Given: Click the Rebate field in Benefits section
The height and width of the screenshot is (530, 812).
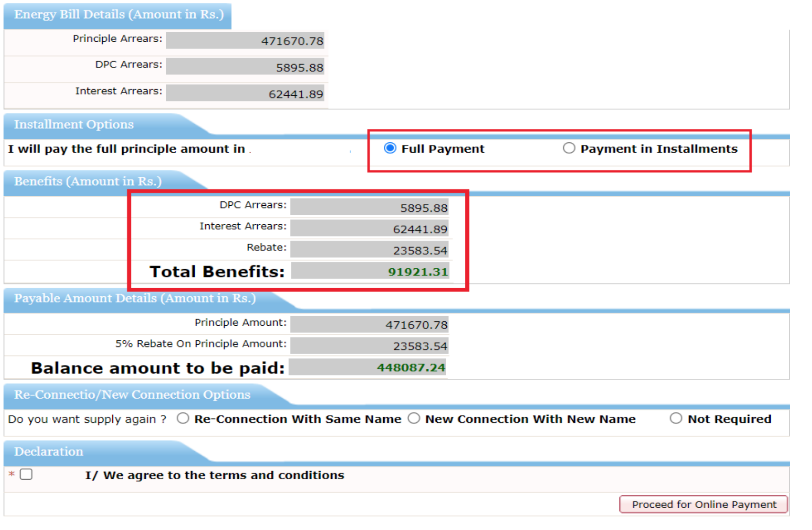Looking at the screenshot, I should pos(369,250).
